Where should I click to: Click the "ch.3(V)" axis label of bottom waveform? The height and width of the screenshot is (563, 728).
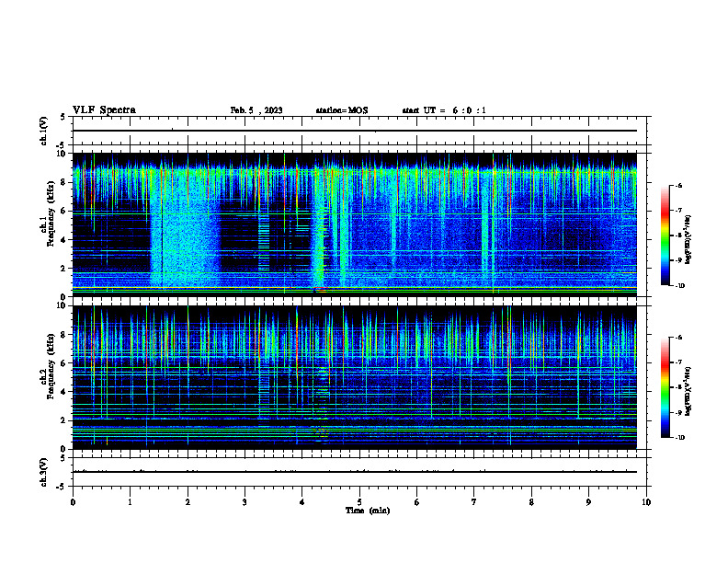(x=44, y=473)
